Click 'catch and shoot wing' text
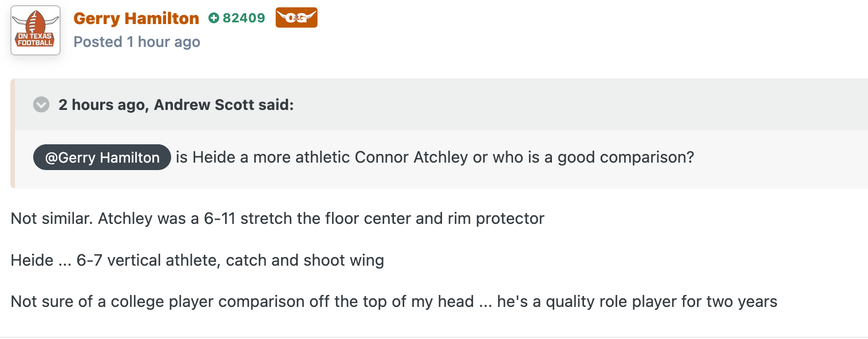Screen dimensions: 868x339 [305, 261]
